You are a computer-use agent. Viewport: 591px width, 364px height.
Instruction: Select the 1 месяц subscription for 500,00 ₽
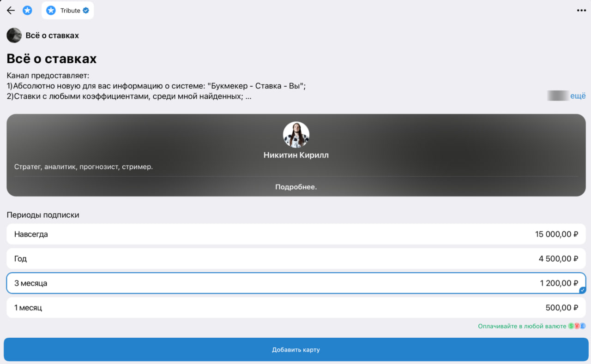pos(296,307)
